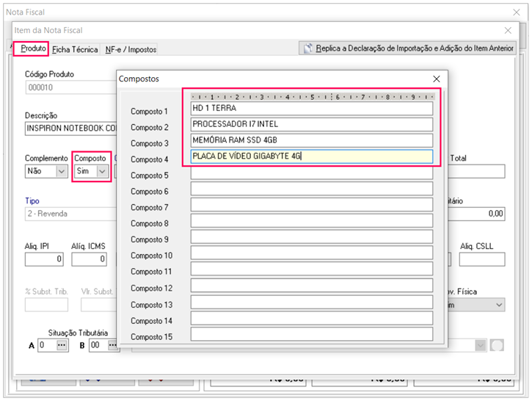Click the Aliq. IPI value field
The width and height of the screenshot is (532, 401).
45,259
